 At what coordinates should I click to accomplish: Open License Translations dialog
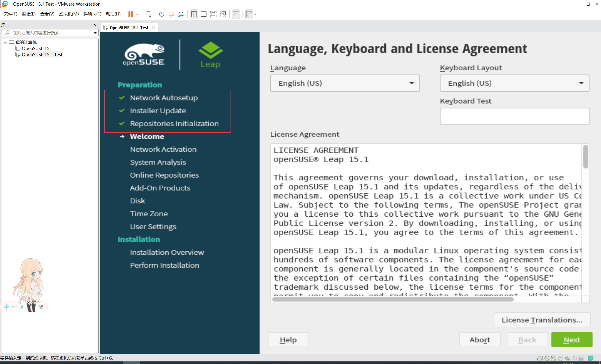tap(542, 320)
